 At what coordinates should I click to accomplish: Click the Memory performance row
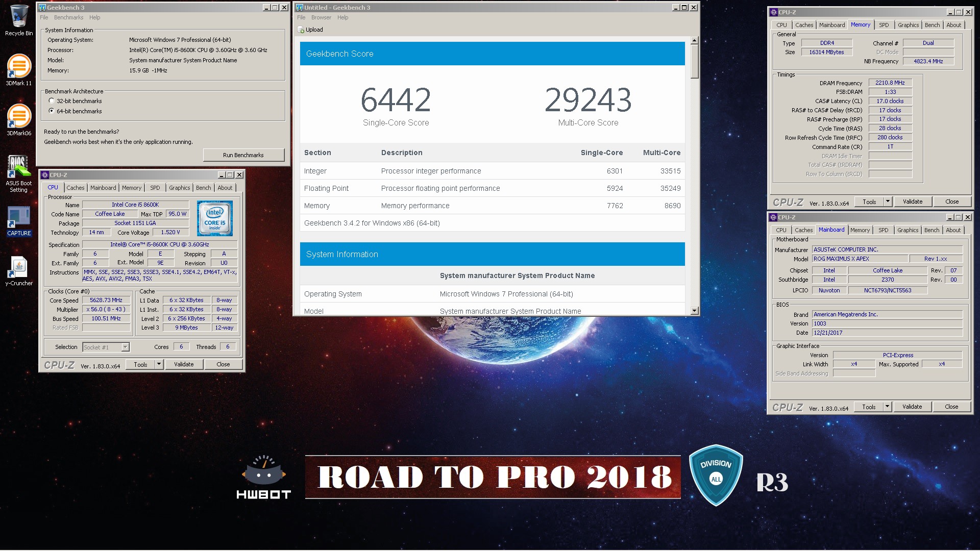(x=492, y=206)
